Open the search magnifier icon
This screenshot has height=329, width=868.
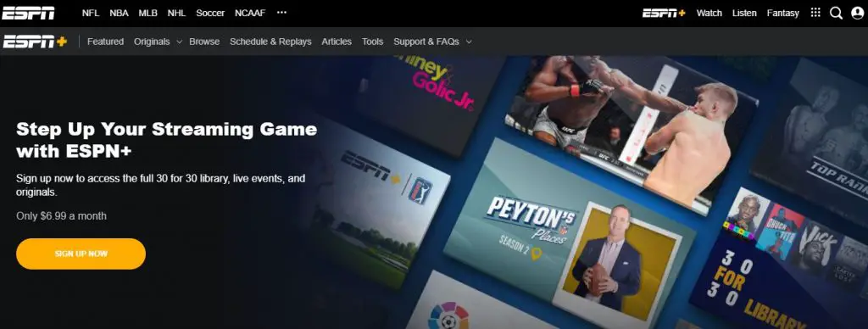tap(836, 13)
